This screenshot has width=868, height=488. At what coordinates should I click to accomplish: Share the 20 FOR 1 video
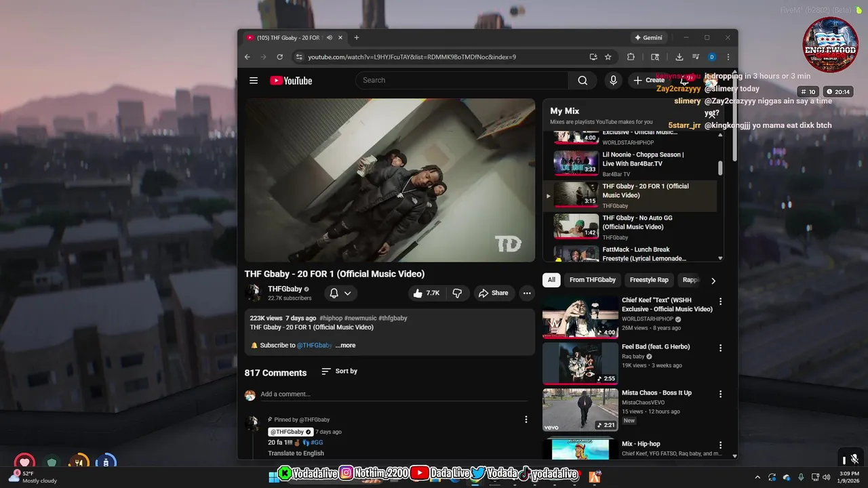493,293
